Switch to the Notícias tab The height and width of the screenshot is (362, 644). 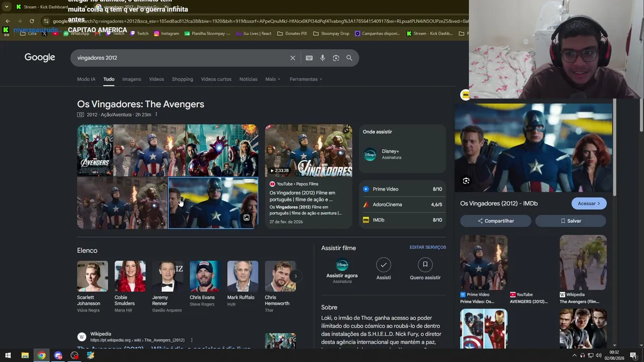click(x=249, y=79)
